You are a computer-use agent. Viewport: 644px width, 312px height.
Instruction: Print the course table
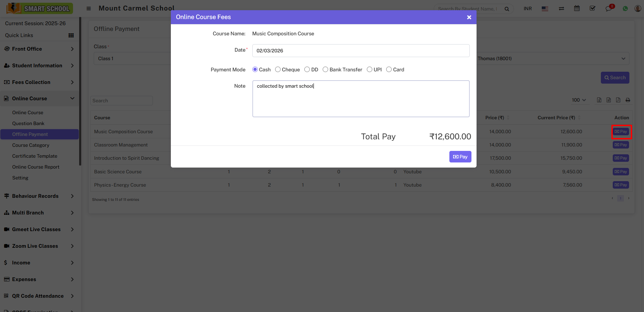[x=627, y=100]
